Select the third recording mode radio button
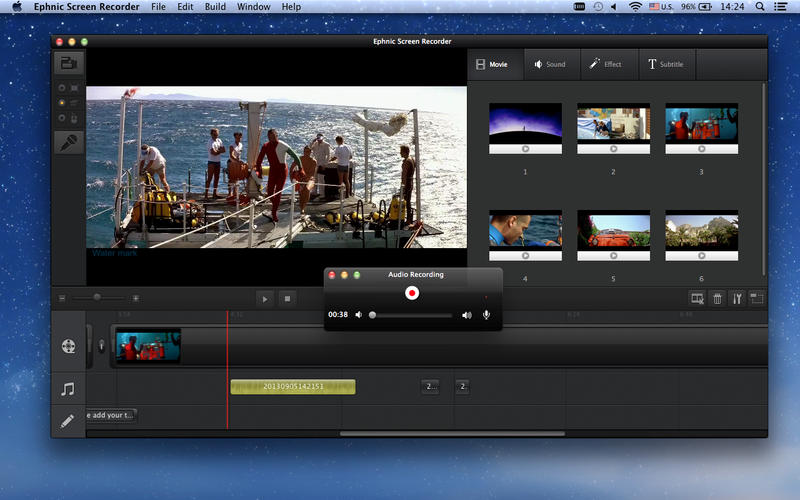800x500 pixels. coord(62,118)
